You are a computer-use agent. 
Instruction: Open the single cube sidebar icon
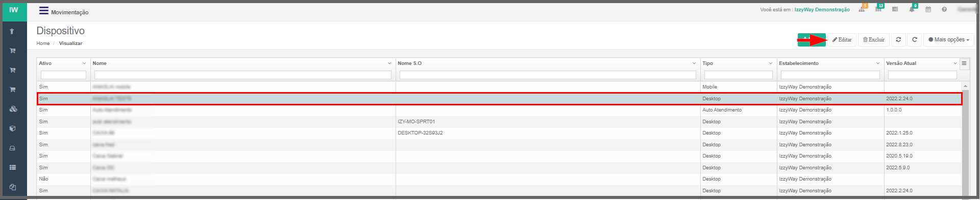[13, 128]
